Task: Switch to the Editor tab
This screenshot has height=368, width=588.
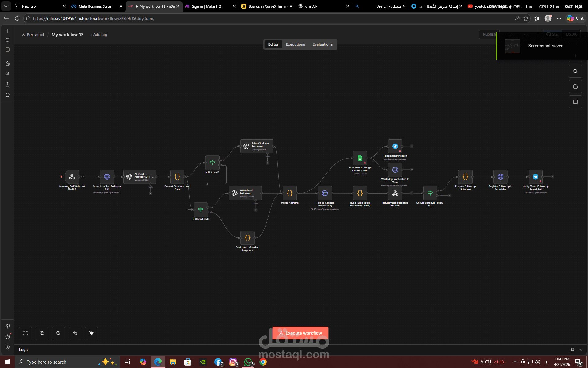Action: (x=273, y=44)
